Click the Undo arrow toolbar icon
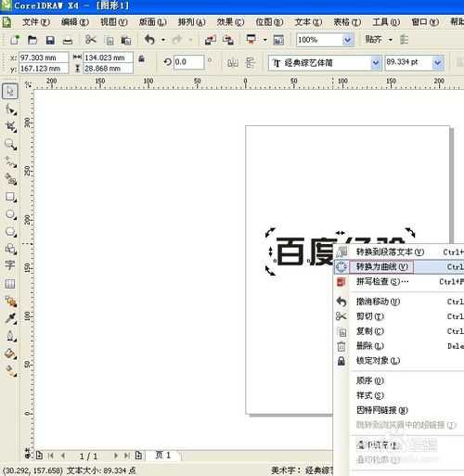This screenshot has height=476, width=464. pos(149,40)
